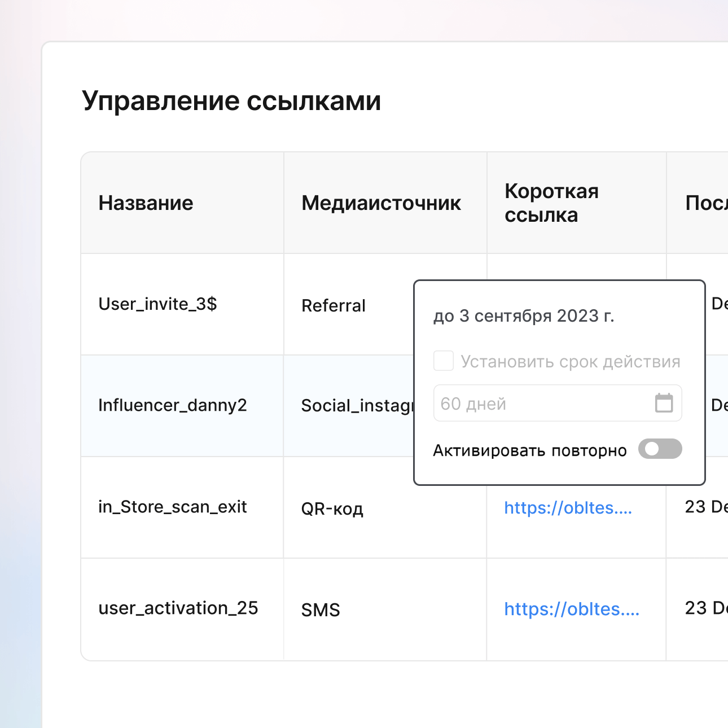728x728 pixels.
Task: Select the Influencer_danny2 row name
Action: tap(172, 406)
